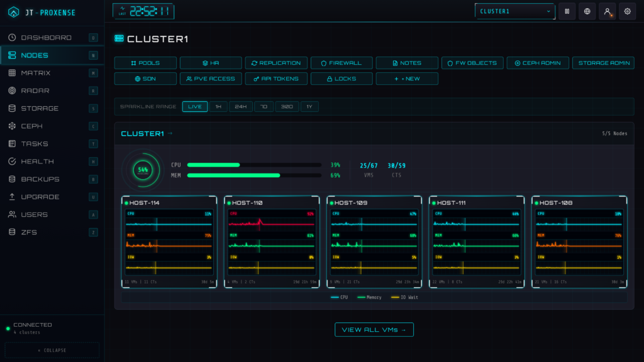Open the Replication tab
The width and height of the screenshot is (644, 362).
tap(276, 63)
